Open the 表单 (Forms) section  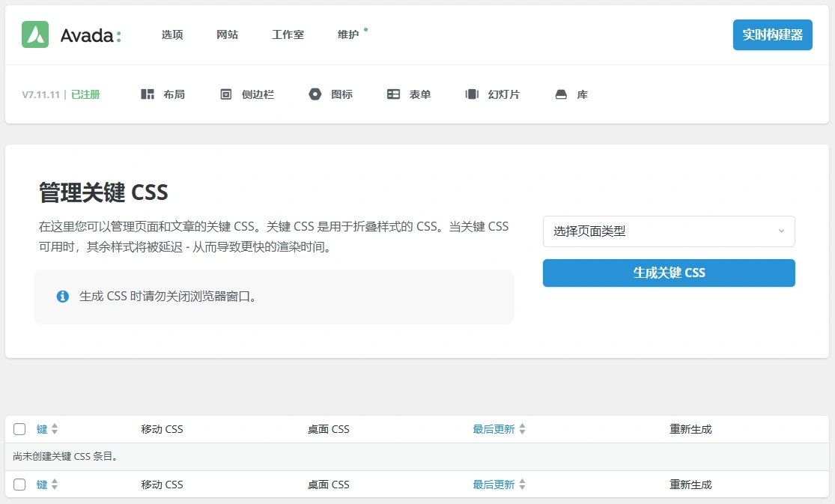[x=409, y=94]
